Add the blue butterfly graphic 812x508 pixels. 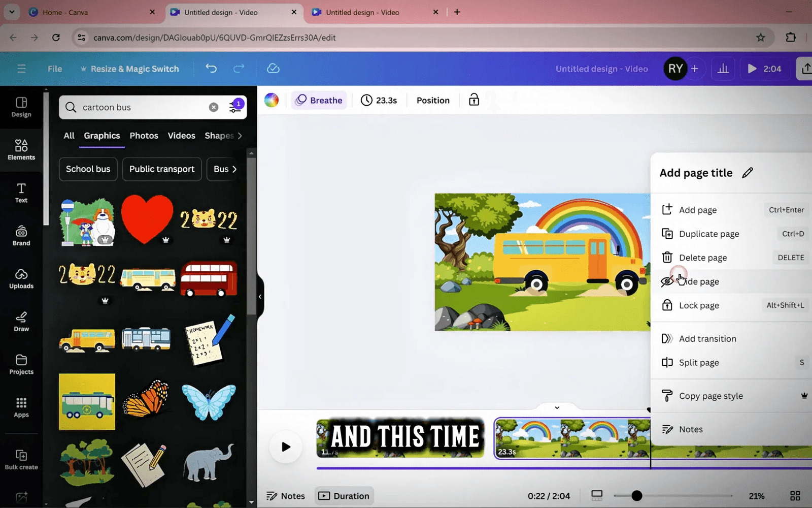tap(209, 401)
